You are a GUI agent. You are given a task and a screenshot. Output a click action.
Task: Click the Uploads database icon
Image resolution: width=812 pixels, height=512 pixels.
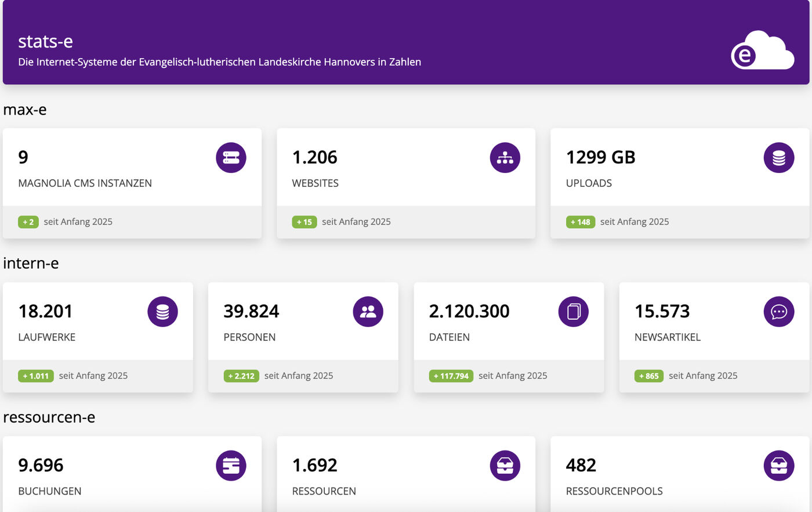[778, 157]
